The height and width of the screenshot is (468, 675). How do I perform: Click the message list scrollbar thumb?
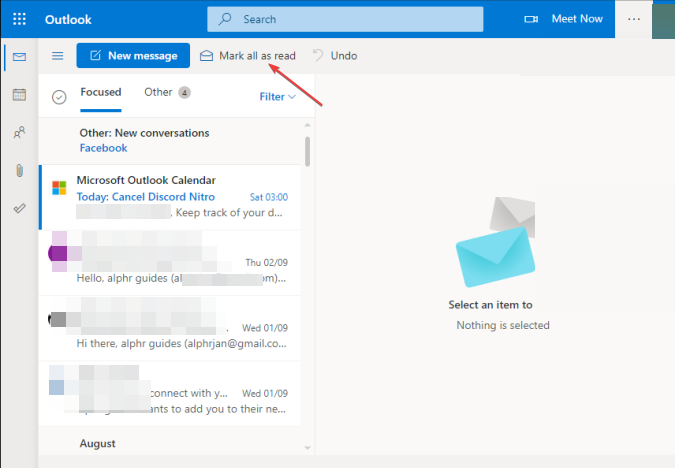[x=307, y=151]
